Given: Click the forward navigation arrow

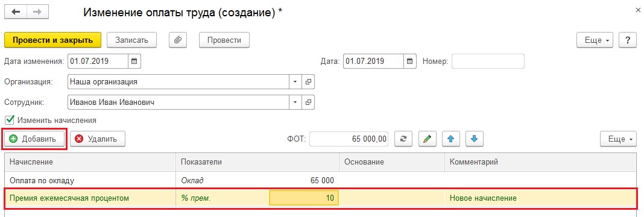Looking at the screenshot, I should coord(37,11).
